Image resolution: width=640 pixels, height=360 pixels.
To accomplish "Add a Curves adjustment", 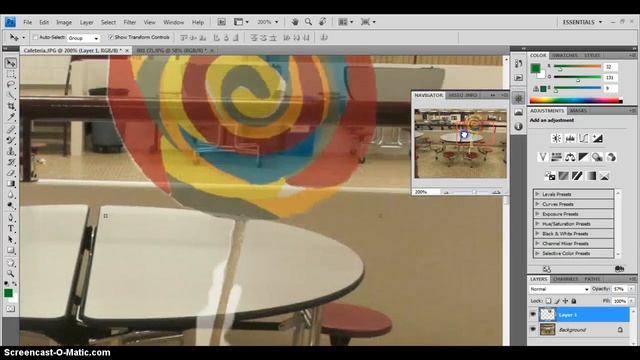I will (x=584, y=138).
